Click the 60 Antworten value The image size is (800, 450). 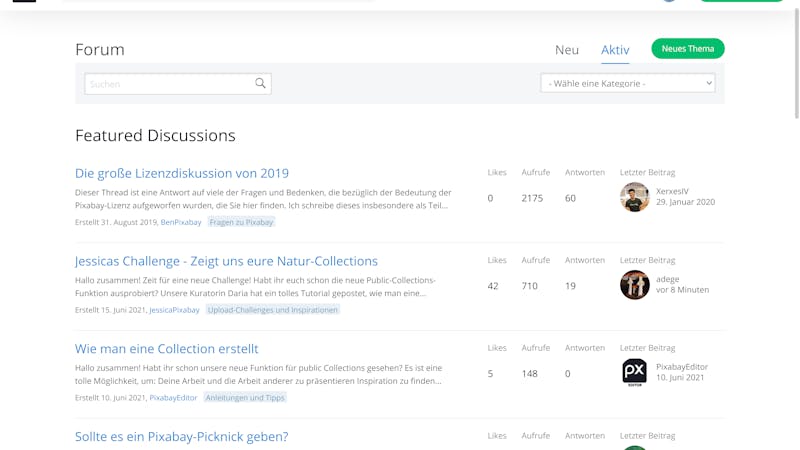point(570,198)
